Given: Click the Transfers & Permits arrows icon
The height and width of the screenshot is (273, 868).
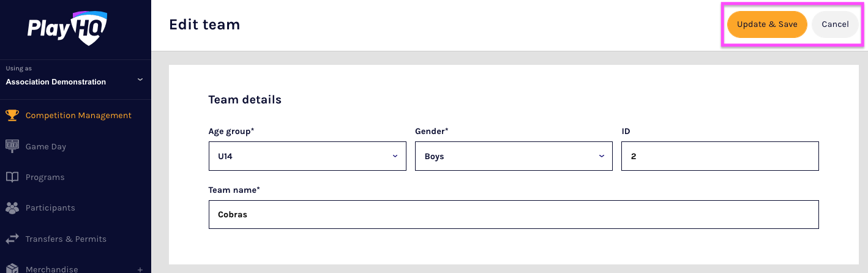Looking at the screenshot, I should (12, 239).
